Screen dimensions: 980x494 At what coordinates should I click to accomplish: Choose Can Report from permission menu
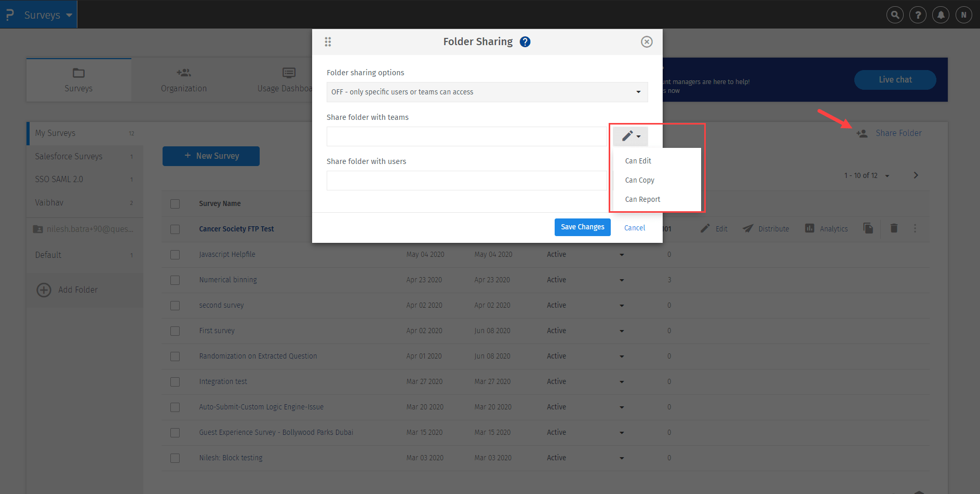642,199
